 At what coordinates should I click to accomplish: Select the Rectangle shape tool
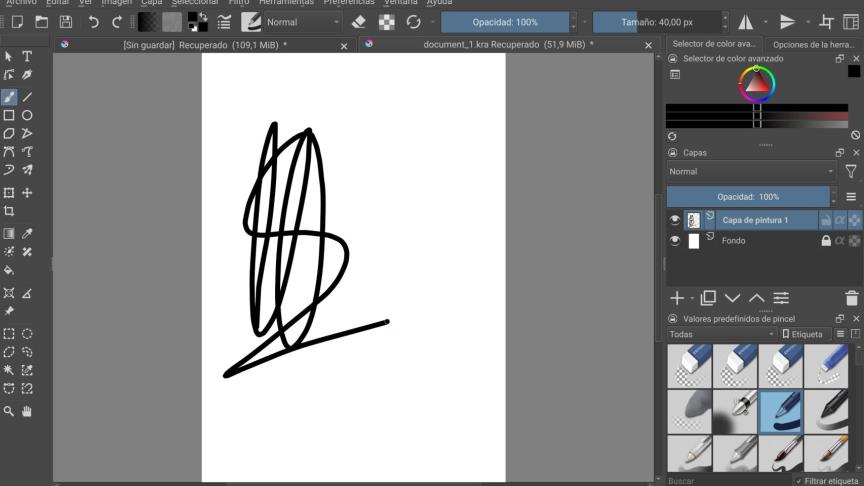tap(9, 115)
